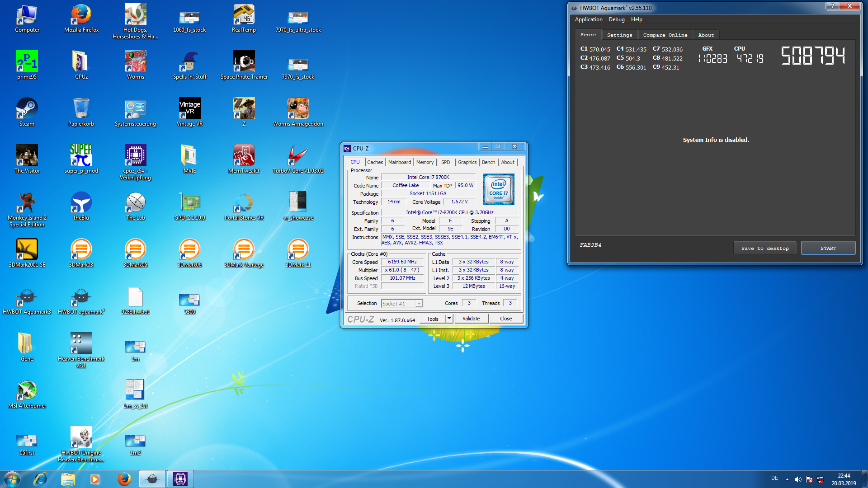Open the 3DMark Vantage shortcut
The height and width of the screenshot is (488, 868).
(244, 253)
